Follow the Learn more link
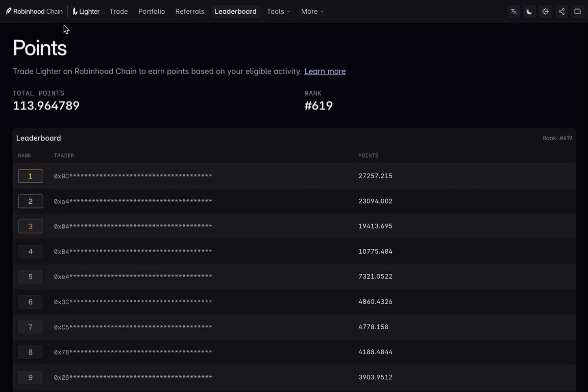The height and width of the screenshot is (392, 588). click(x=325, y=71)
